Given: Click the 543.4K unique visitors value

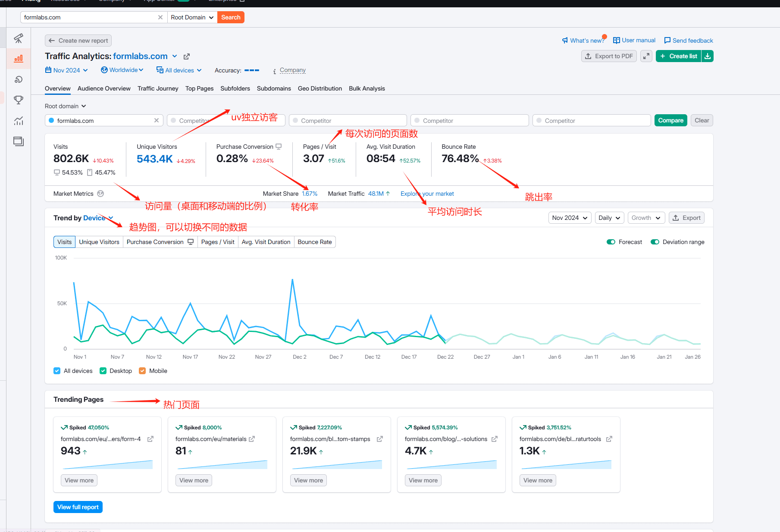Looking at the screenshot, I should 154,159.
